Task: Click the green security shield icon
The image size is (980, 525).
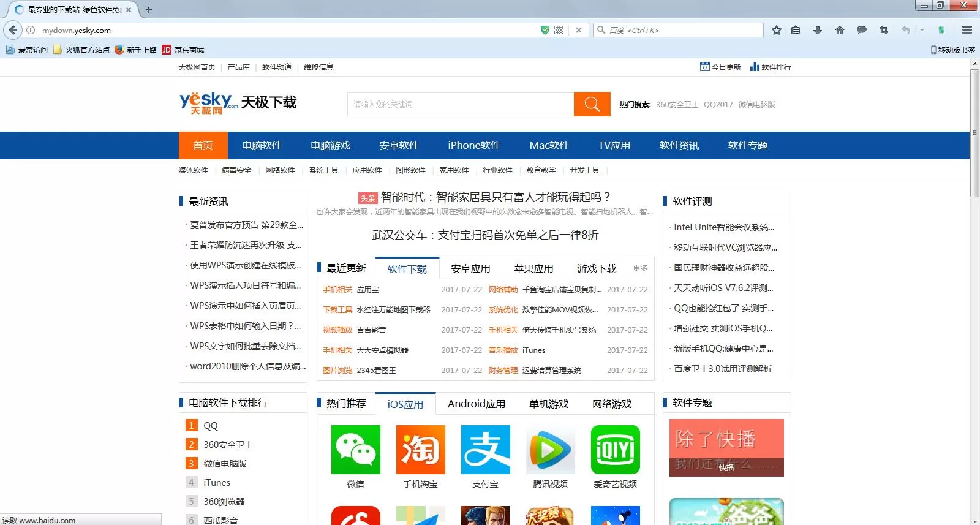Action: pos(545,30)
